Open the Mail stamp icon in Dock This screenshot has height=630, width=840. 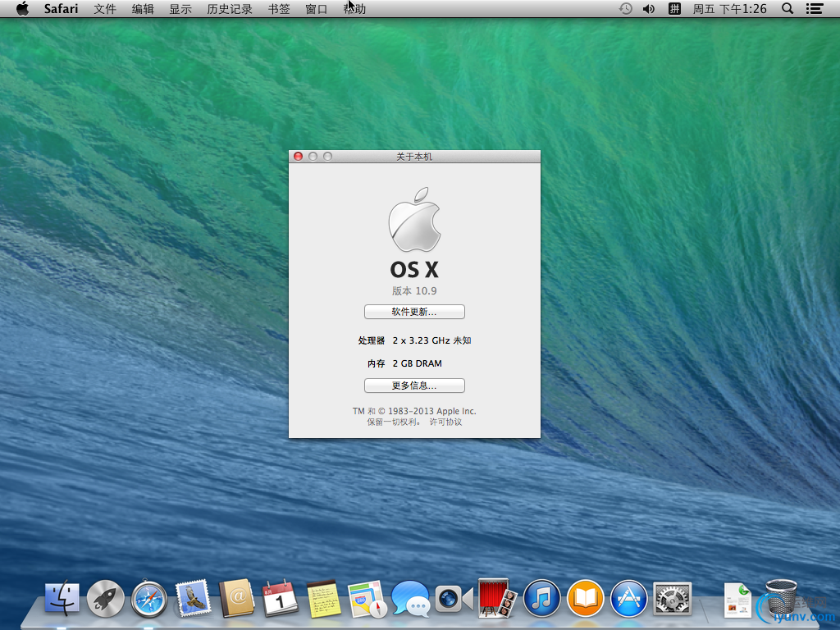(192, 598)
